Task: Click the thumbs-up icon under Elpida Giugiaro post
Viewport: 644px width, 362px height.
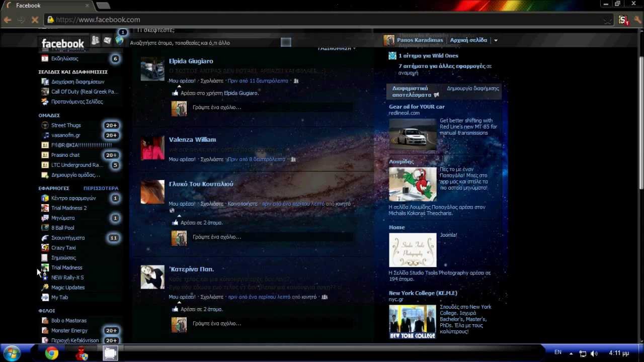Action: click(175, 93)
